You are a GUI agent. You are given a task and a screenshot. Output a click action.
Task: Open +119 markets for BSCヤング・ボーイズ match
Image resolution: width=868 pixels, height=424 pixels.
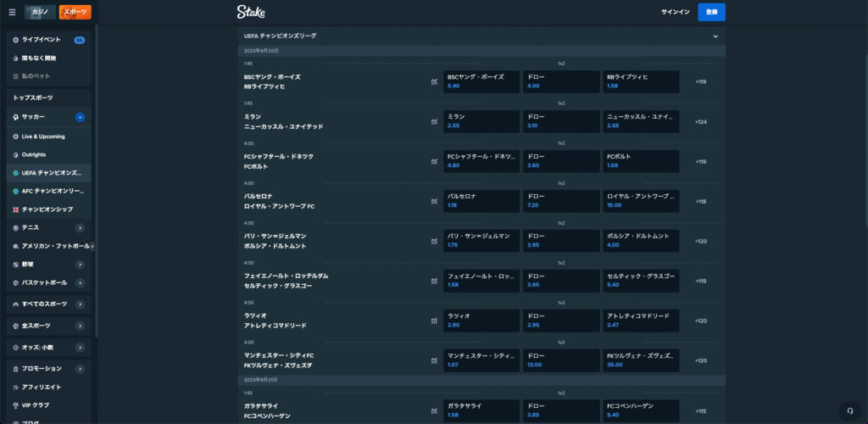pyautogui.click(x=700, y=82)
